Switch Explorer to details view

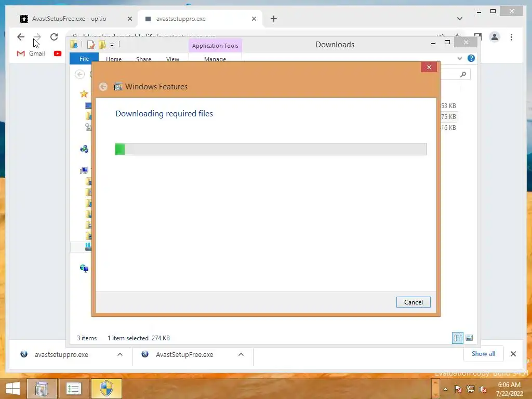(458, 338)
